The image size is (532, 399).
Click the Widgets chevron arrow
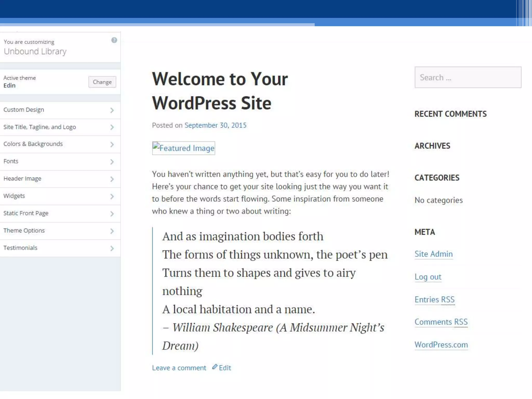pyautogui.click(x=112, y=196)
